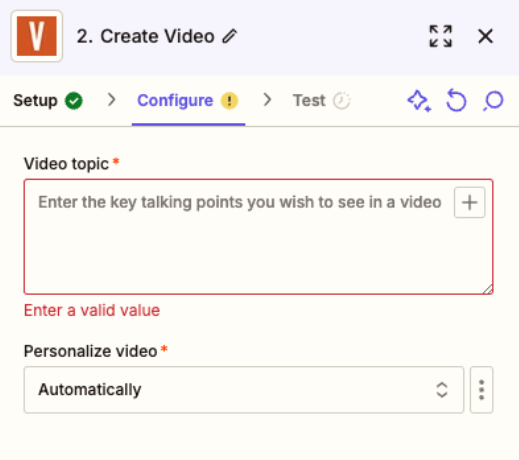519x460 pixels.
Task: Click the Test pending clock icon
Action: 342,101
